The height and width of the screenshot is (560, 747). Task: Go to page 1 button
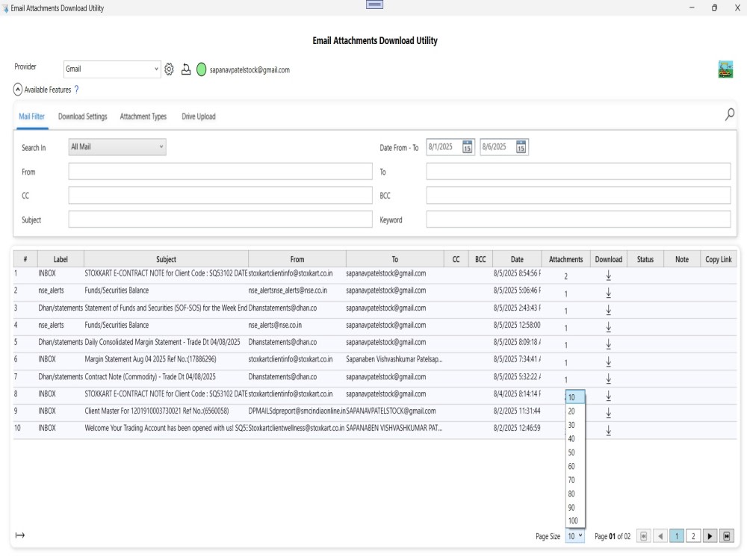coord(677,536)
